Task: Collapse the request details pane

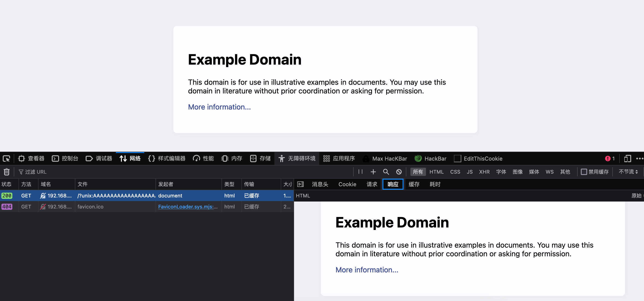Action: point(300,184)
